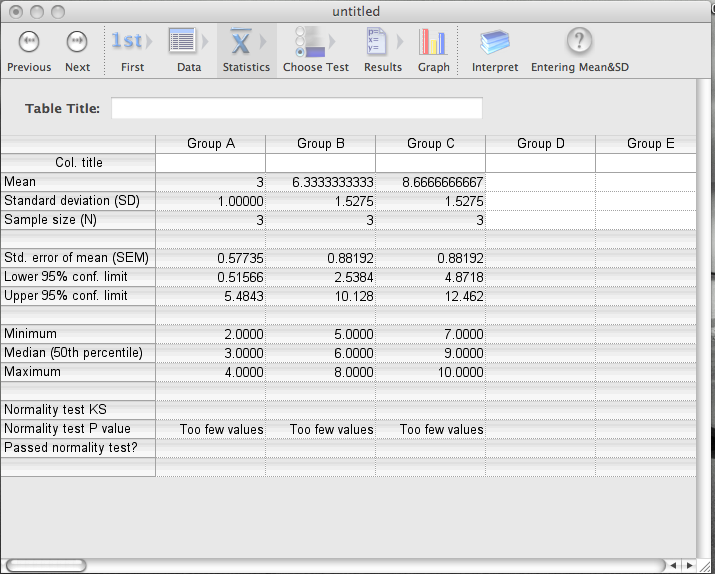This screenshot has width=715, height=574.
Task: Select Group B column title cell
Action: 321,162
